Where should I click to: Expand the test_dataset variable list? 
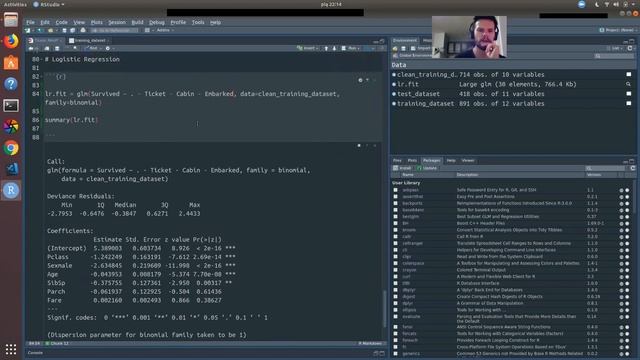click(394, 94)
